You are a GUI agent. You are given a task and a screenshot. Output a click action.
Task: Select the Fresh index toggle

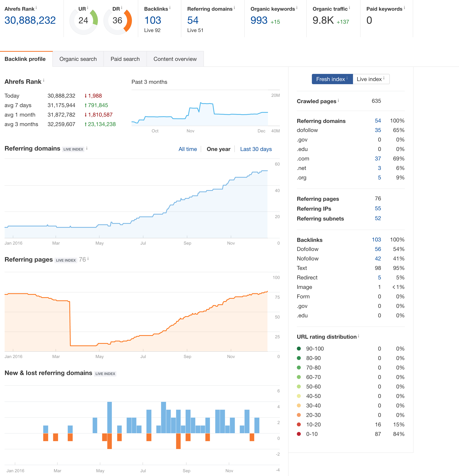[332, 79]
